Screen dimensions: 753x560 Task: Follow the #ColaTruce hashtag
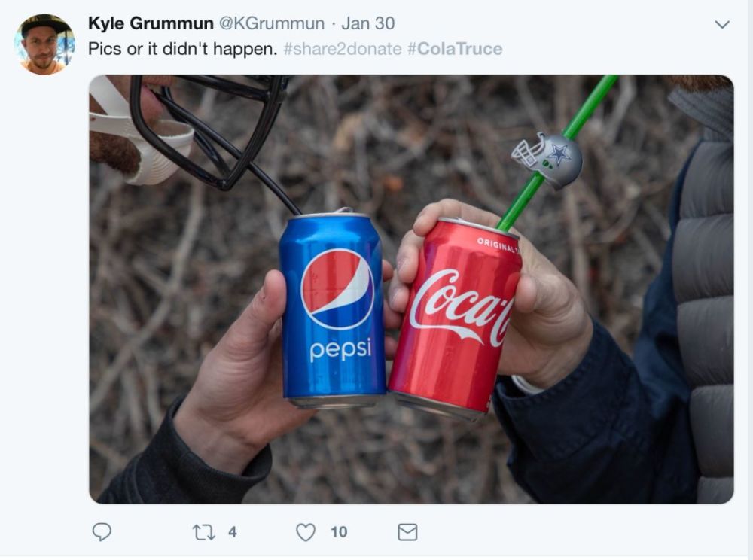tap(455, 49)
